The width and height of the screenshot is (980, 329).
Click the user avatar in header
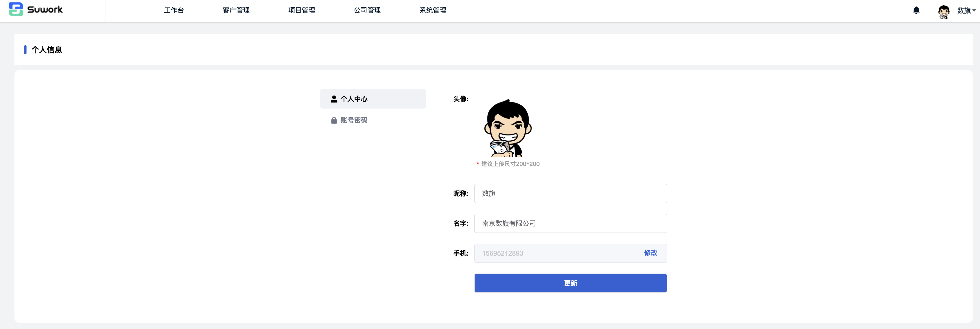point(944,11)
